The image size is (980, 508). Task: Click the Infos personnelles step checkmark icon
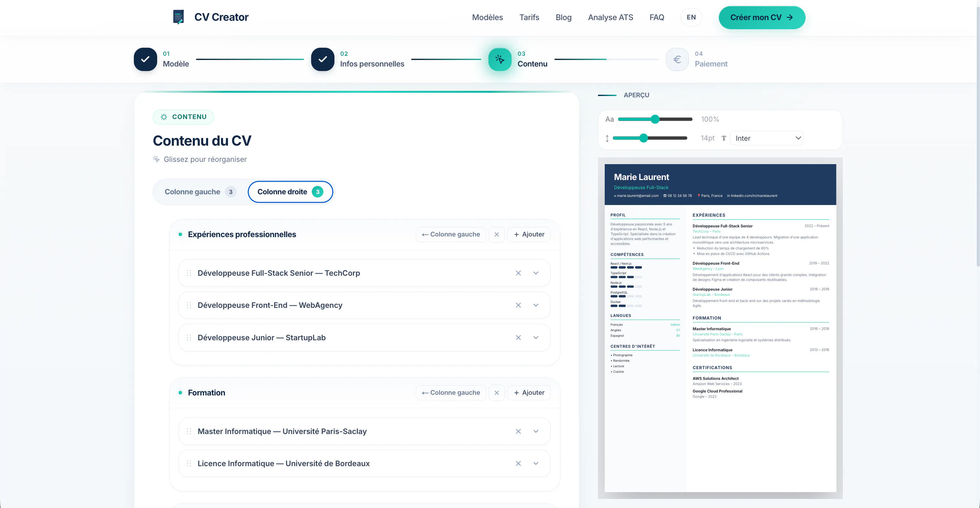tap(322, 59)
